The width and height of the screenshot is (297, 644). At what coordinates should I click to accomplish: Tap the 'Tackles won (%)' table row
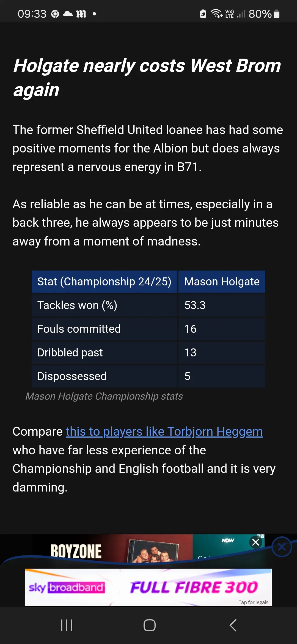(148, 305)
